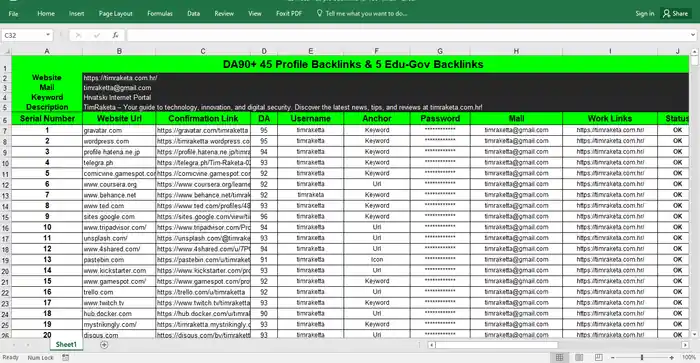This screenshot has height=363, width=700.
Task: Switch to the View tab
Action: (255, 13)
